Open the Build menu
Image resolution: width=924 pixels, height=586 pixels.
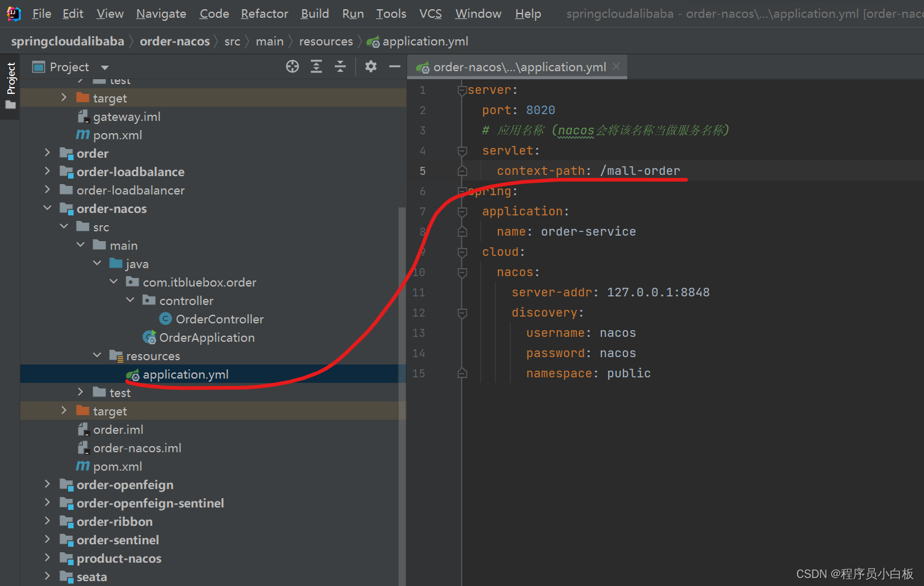(x=315, y=13)
